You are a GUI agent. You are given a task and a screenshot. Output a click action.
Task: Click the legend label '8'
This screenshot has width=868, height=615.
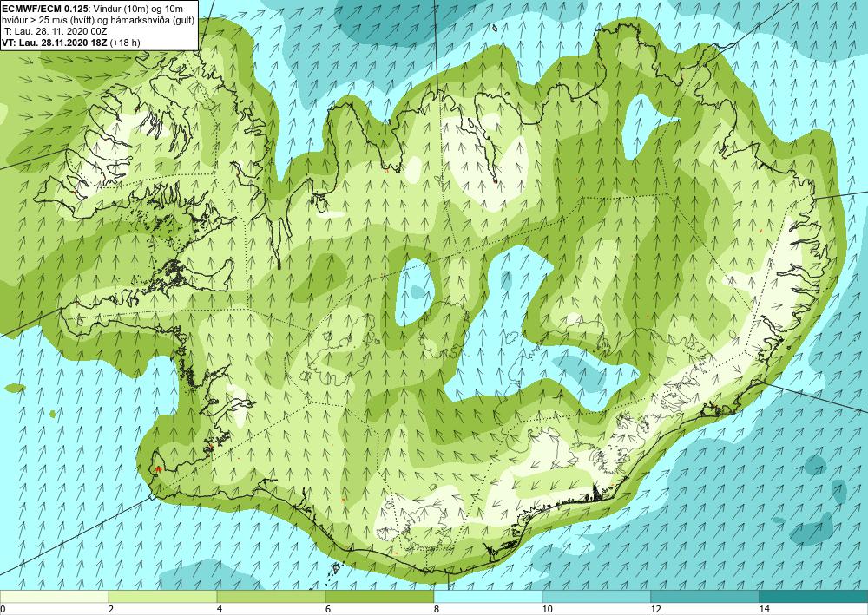[437, 609]
